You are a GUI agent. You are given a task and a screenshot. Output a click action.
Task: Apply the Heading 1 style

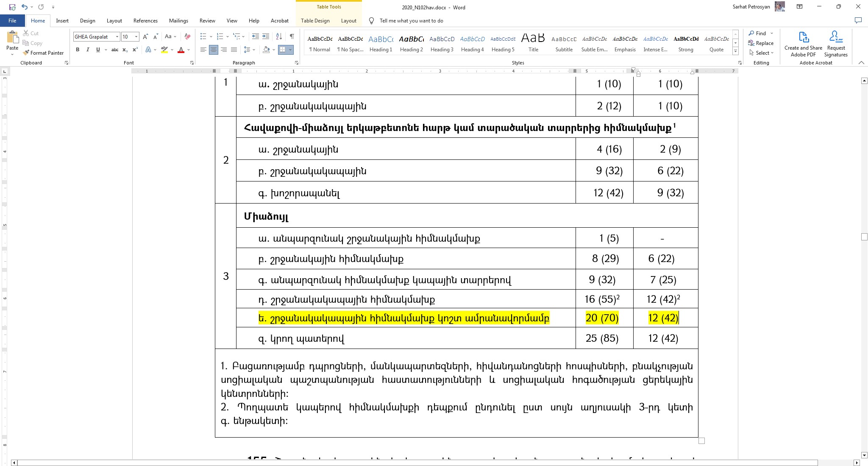tap(381, 43)
